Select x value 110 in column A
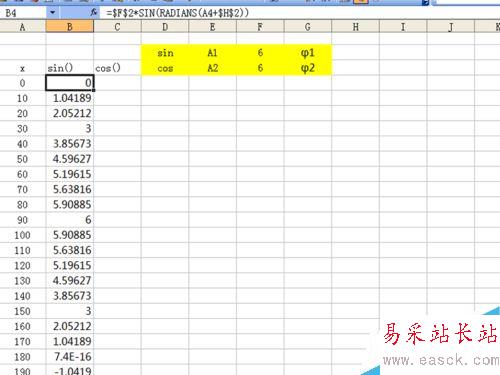Screen dimensions: 500x375 23,250
